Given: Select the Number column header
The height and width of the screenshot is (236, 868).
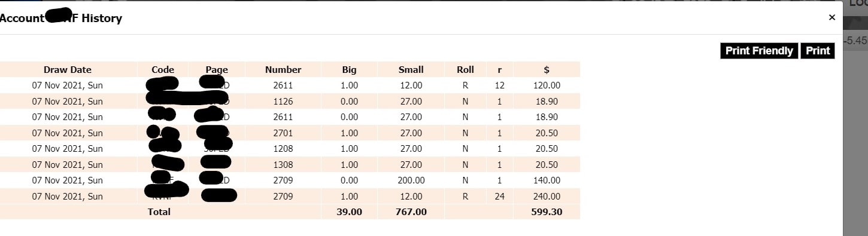Looking at the screenshot, I should 283,69.
